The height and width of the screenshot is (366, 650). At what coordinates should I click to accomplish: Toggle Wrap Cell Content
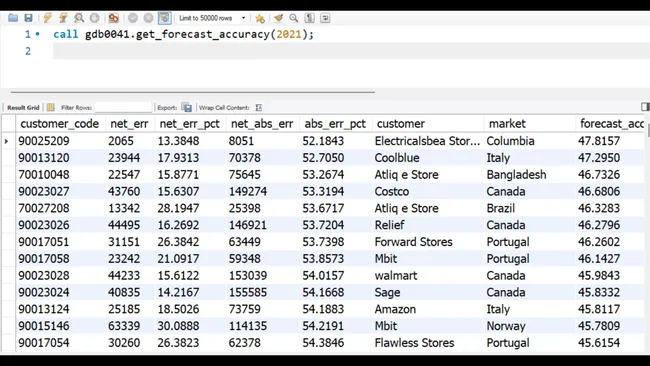[x=259, y=107]
